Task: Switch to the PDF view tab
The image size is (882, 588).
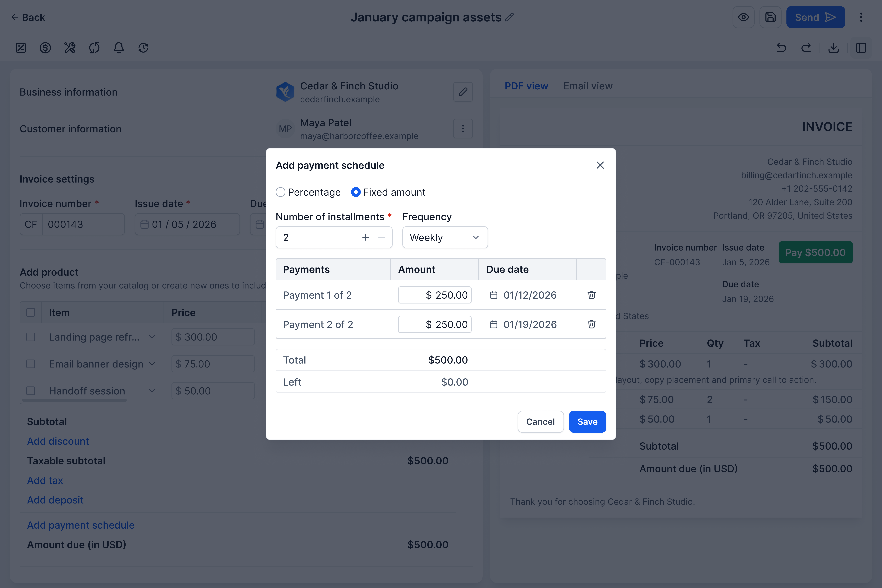Action: point(526,86)
